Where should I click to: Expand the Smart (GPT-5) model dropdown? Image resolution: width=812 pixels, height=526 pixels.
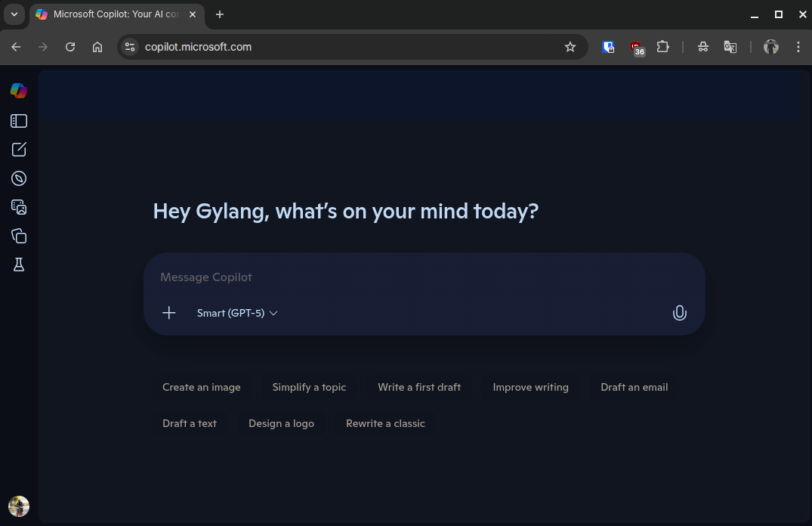237,313
